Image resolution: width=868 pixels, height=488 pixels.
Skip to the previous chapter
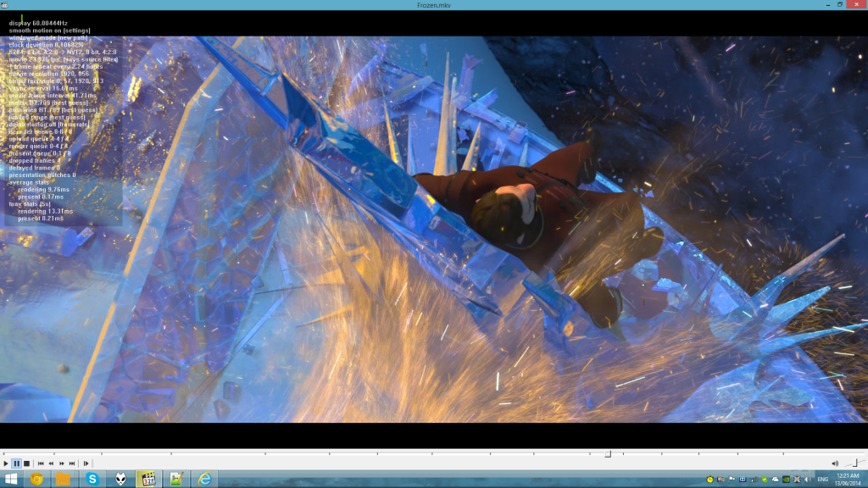[41, 463]
